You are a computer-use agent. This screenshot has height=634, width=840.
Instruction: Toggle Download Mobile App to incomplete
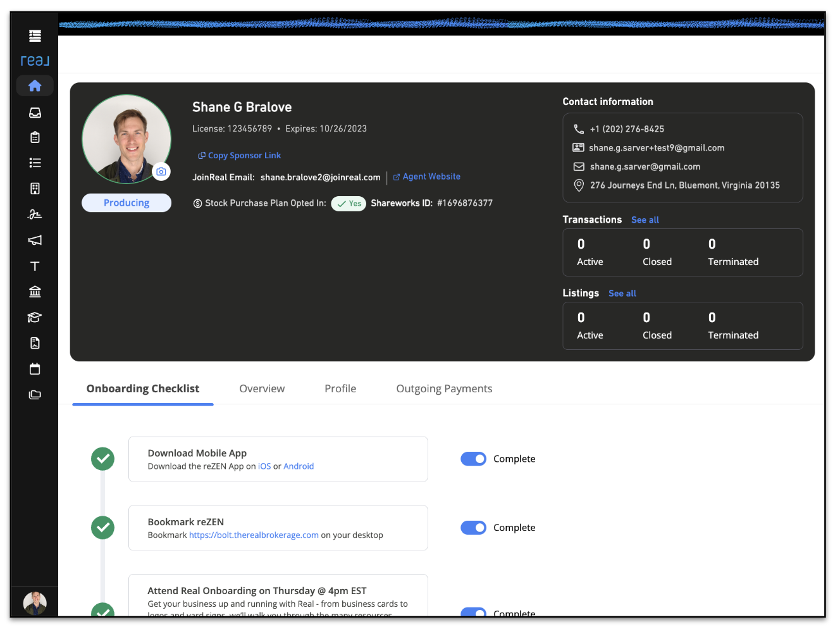[x=473, y=459]
